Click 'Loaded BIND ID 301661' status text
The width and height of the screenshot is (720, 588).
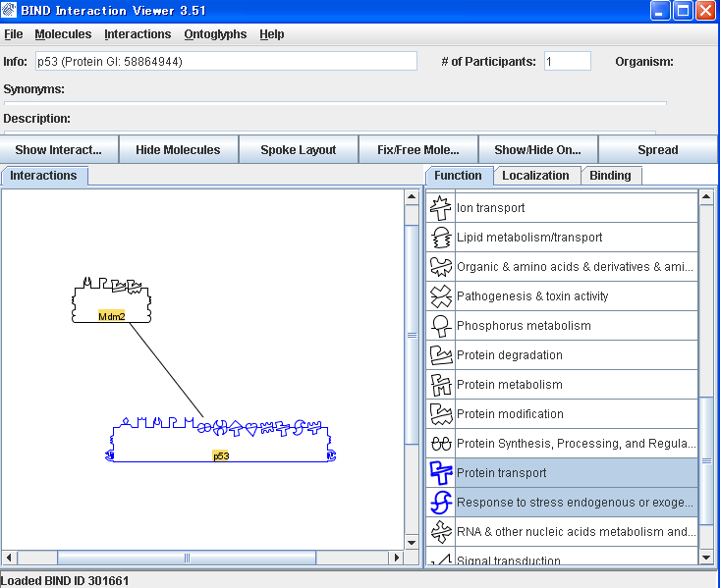click(x=65, y=581)
